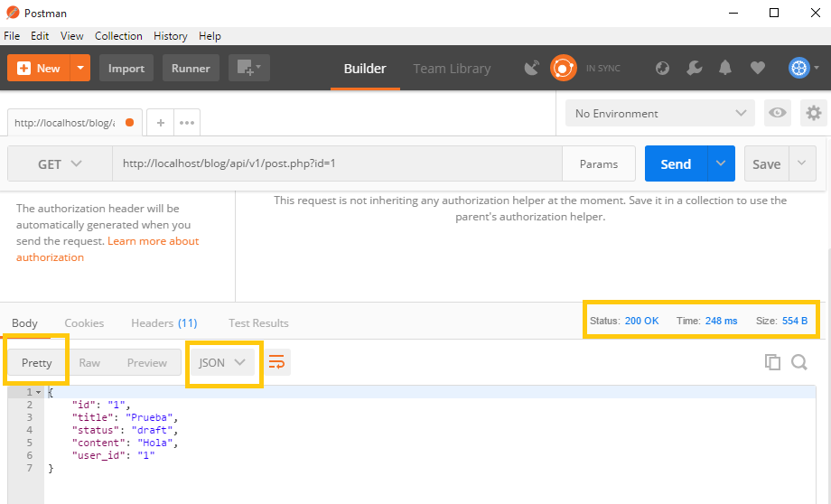Viewport: 831px width, 504px height.
Task: Switch to the Builder tab
Action: (365, 69)
